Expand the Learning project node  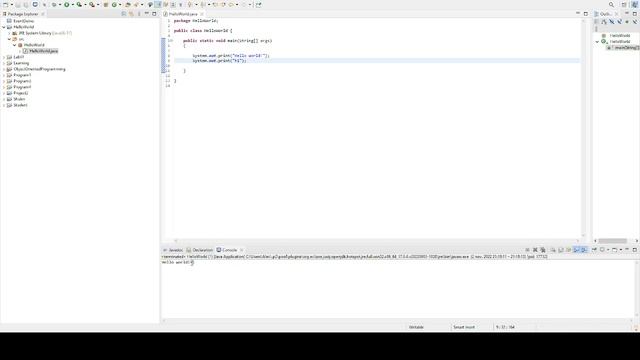point(4,63)
